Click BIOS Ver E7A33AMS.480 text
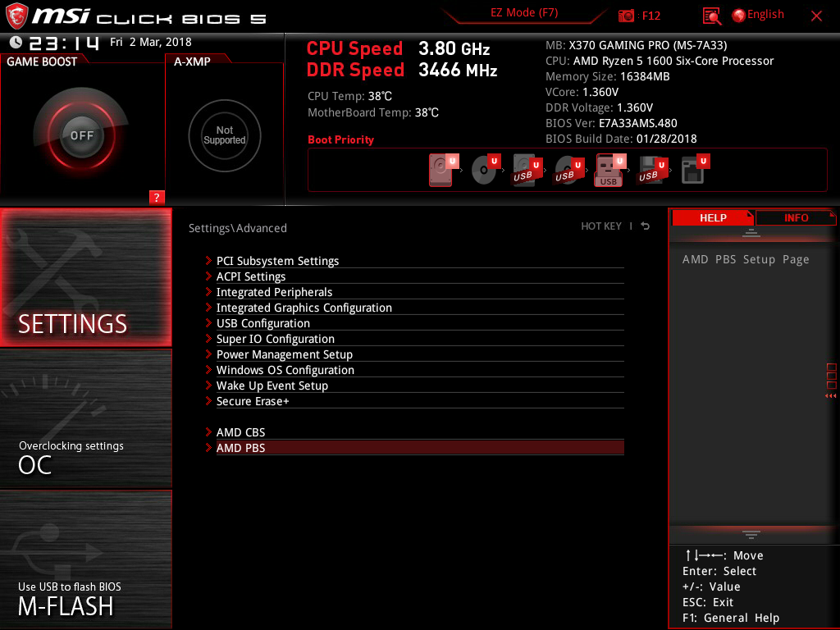Viewport: 840px width, 630px height. click(x=611, y=123)
